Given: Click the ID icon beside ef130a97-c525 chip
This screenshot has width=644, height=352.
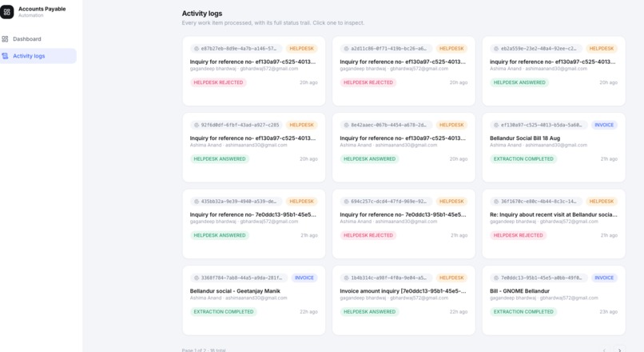Looking at the screenshot, I should (x=496, y=125).
